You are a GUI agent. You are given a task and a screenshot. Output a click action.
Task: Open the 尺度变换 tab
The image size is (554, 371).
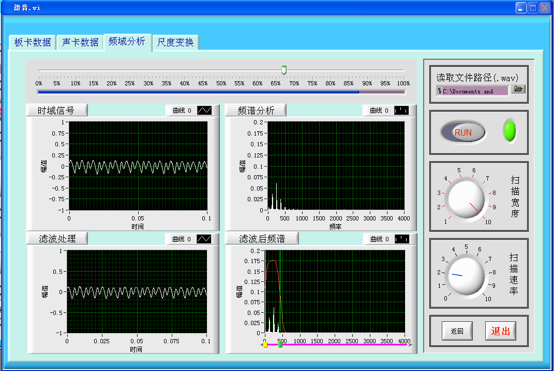point(175,43)
